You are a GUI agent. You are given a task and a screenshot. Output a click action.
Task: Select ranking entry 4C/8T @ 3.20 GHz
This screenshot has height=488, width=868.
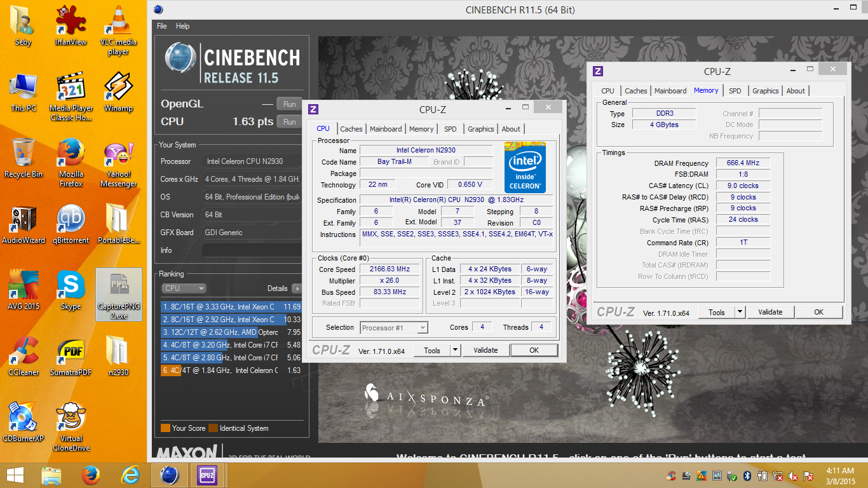[231, 345]
